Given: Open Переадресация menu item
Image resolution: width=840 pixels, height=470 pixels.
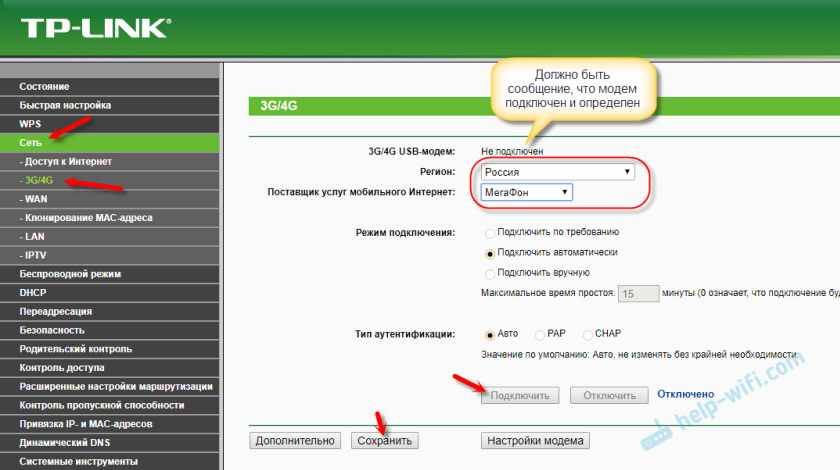Looking at the screenshot, I should coord(109,311).
